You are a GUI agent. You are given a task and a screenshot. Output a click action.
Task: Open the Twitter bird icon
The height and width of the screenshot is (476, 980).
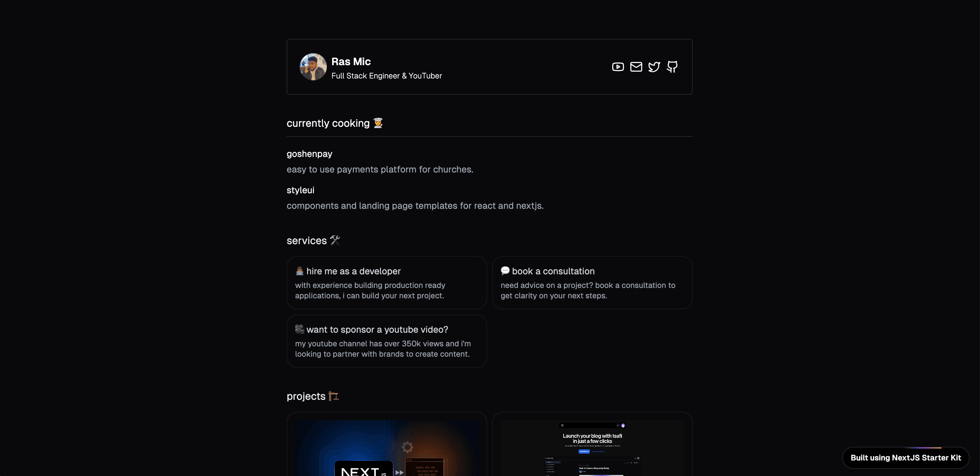pyautogui.click(x=654, y=67)
